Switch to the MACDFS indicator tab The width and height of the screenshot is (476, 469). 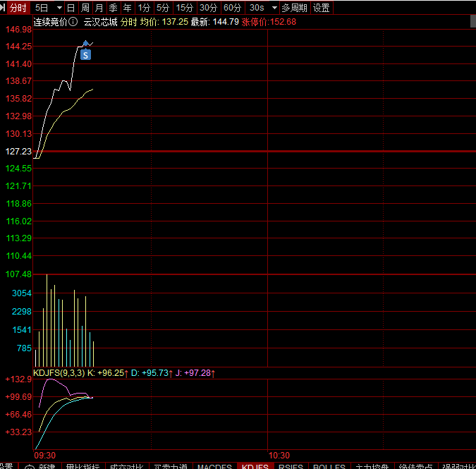(214, 466)
